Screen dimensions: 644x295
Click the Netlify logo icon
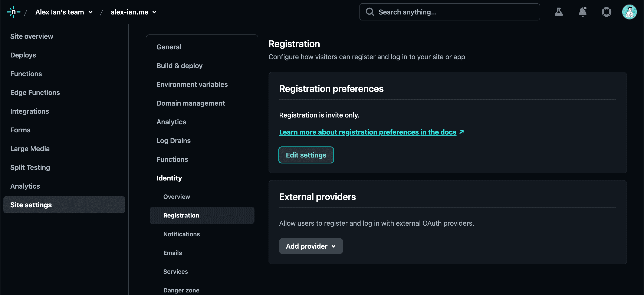13,12
